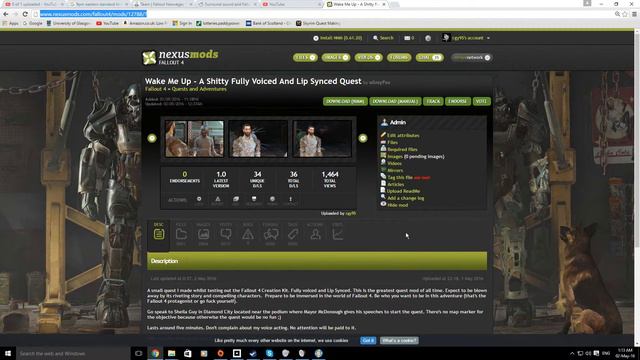Screen dimensions: 640x360
Task: Click the round notifications icon beside messages
Action: click(x=428, y=38)
